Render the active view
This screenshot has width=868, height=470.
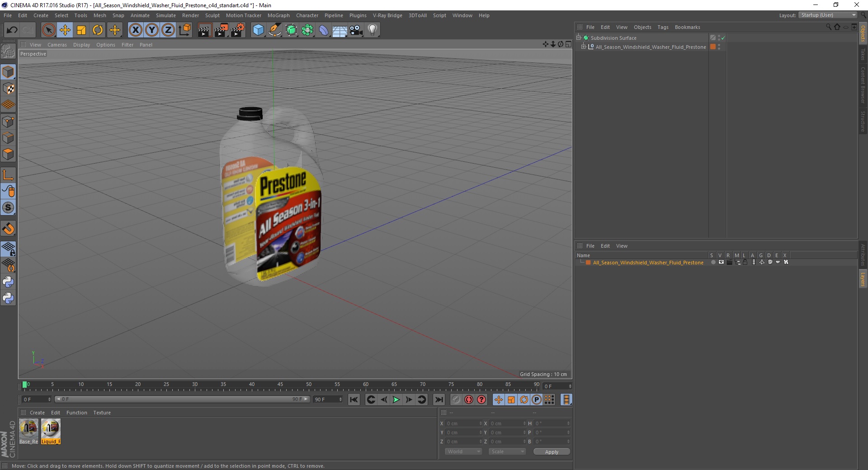[x=204, y=30]
